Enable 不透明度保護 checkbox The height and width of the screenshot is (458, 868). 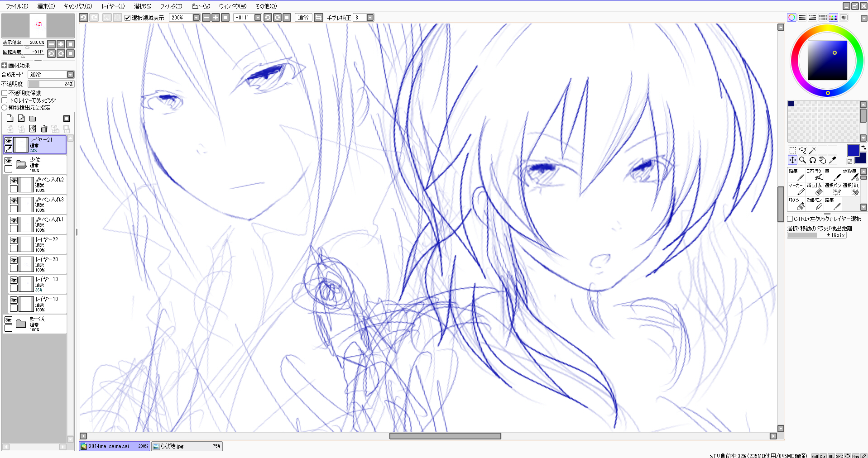tap(5, 93)
